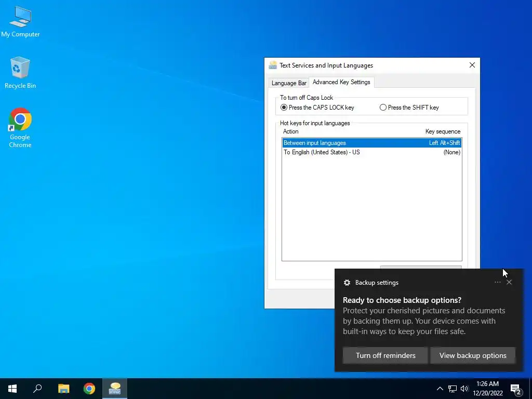The height and width of the screenshot is (399, 532).
Task: Open the notification's three-dot options menu
Action: pos(497,282)
